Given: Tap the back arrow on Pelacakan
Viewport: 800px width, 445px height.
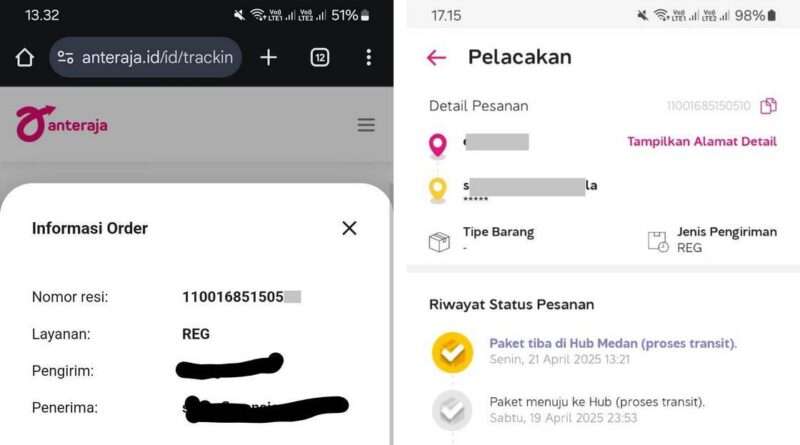Looking at the screenshot, I should [x=437, y=58].
